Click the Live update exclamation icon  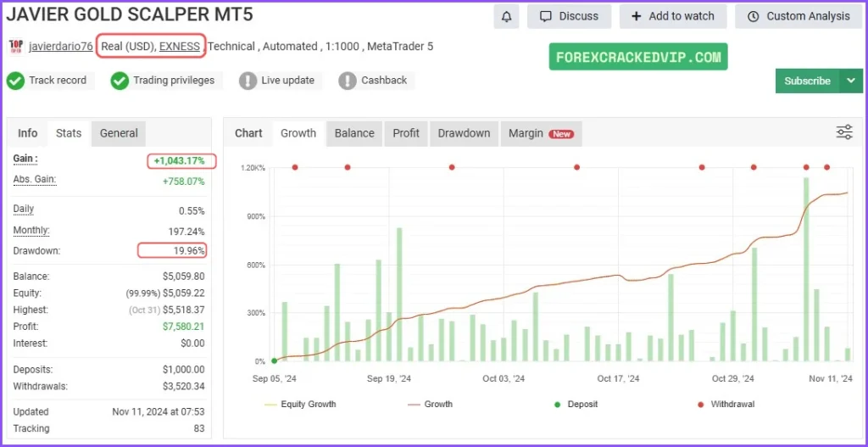click(248, 81)
